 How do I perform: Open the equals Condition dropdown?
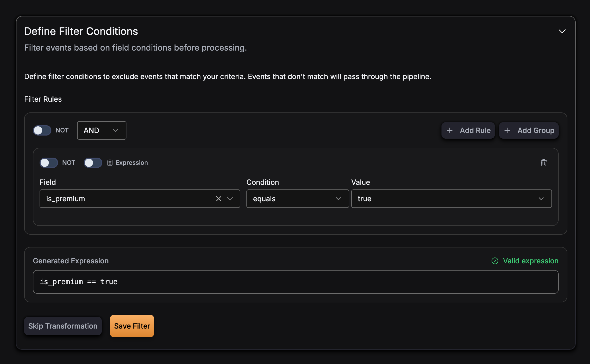pyautogui.click(x=297, y=199)
